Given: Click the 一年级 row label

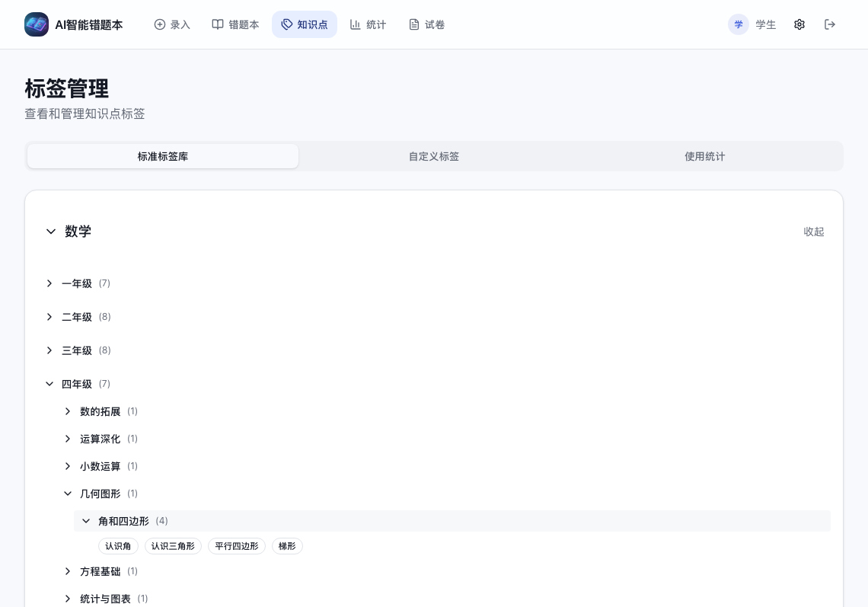Looking at the screenshot, I should 77,283.
